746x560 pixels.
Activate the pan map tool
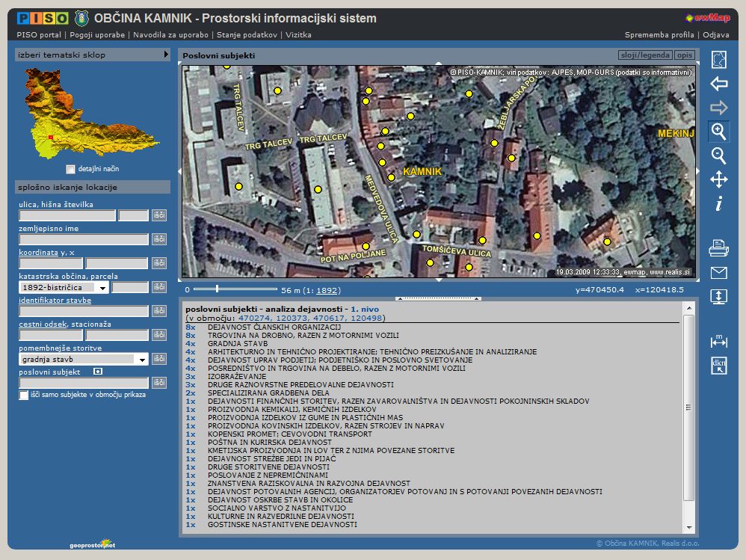[x=718, y=179]
